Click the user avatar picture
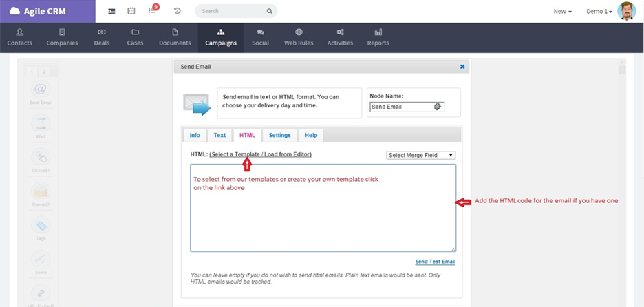644x307 pixels. [626, 11]
